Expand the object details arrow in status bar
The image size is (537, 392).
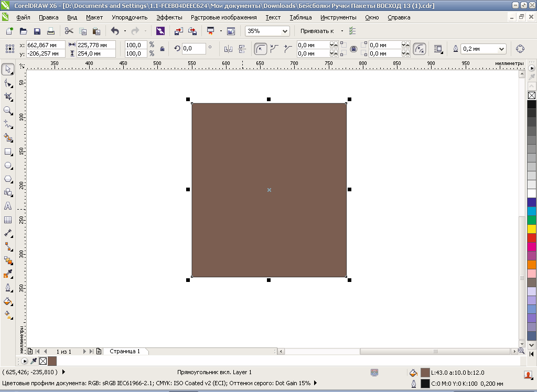tap(63, 372)
